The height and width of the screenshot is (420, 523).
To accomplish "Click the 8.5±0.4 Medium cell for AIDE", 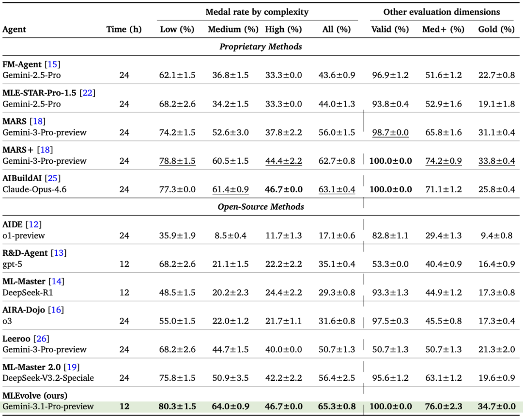I will [231, 235].
